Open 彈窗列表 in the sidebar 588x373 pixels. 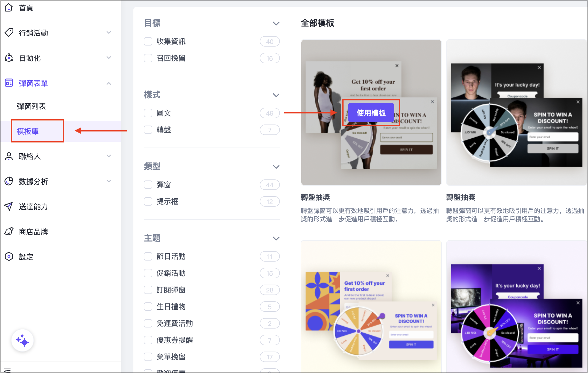31,106
